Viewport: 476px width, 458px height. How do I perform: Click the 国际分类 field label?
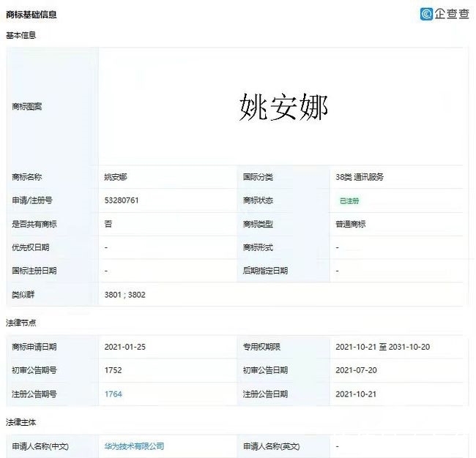click(258, 177)
